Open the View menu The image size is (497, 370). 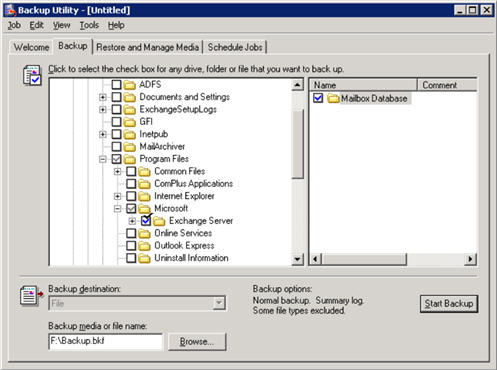[x=62, y=25]
